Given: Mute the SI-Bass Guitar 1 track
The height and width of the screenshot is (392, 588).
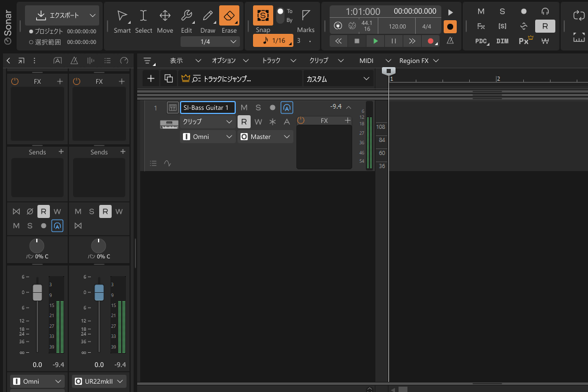Looking at the screenshot, I should click(x=244, y=108).
